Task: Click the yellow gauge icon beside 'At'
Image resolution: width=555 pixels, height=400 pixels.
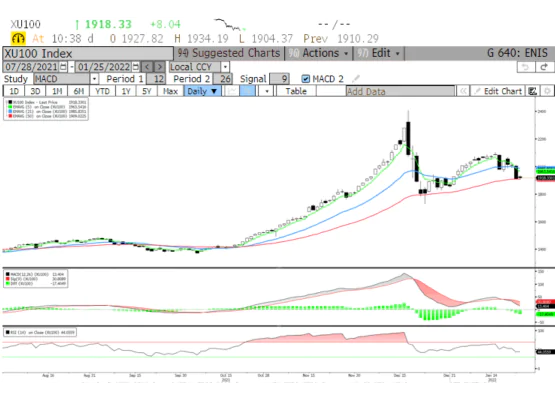Action: (x=18, y=38)
